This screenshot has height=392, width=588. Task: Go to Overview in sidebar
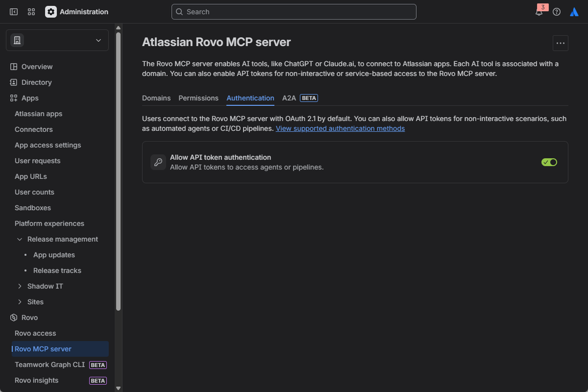(36, 67)
